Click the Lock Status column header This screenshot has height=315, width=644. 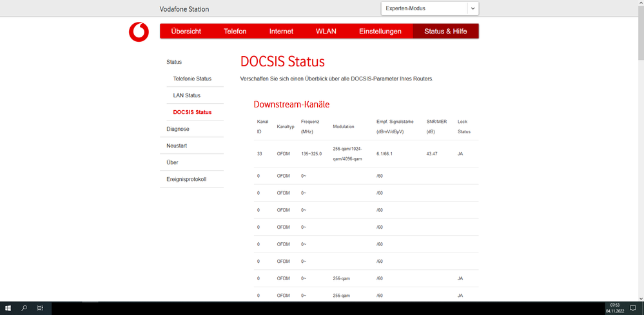(x=463, y=127)
